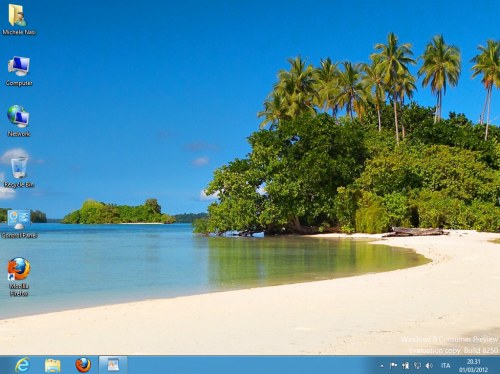Show hidden tray icons arrow
Image resolution: width=500 pixels, height=374 pixels.
382,366
